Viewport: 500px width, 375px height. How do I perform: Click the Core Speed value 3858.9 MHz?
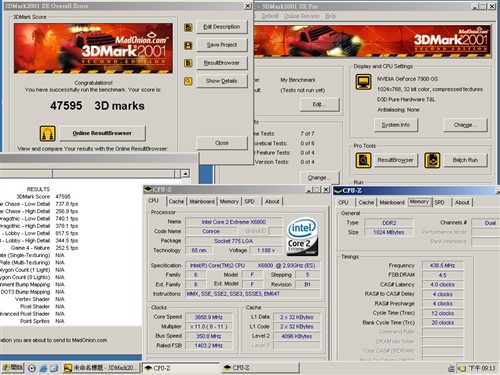pyautogui.click(x=209, y=317)
